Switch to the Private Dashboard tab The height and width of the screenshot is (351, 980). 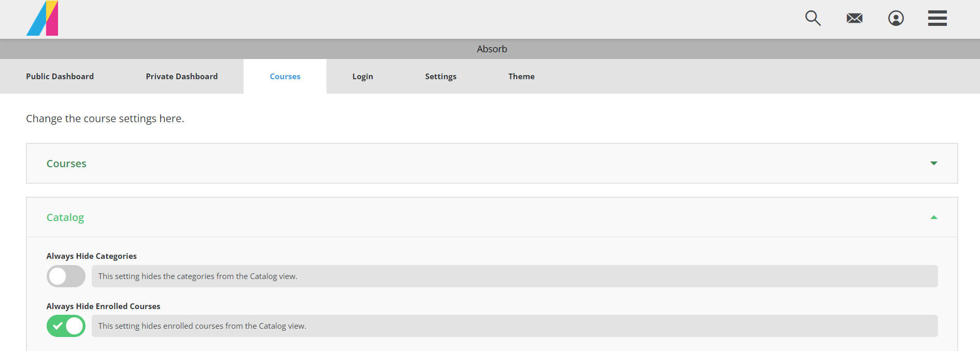(x=182, y=76)
